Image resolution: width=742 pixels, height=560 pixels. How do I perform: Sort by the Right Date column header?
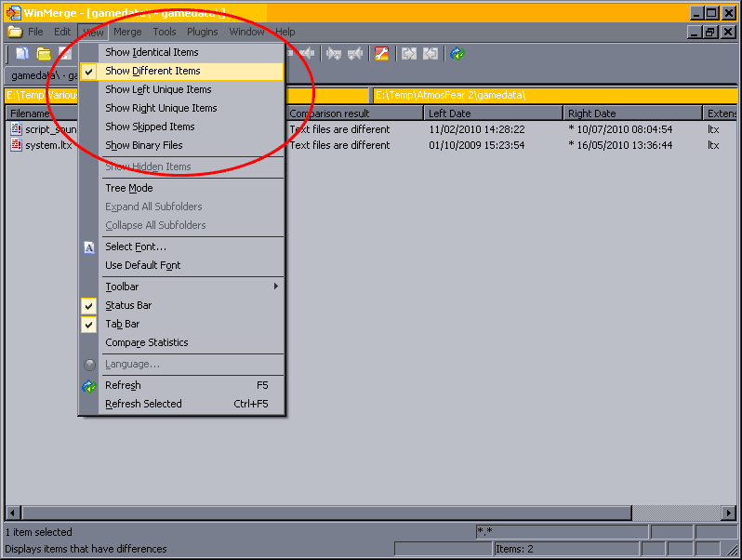pos(632,113)
